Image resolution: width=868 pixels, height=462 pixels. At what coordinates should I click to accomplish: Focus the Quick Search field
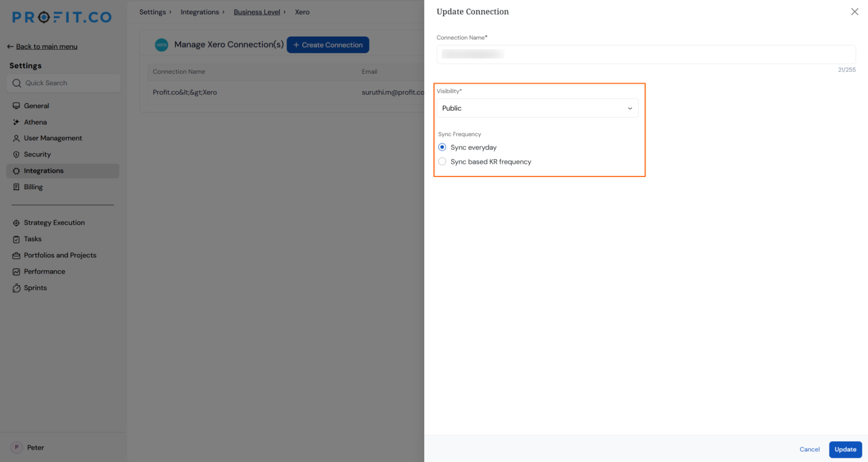[63, 83]
